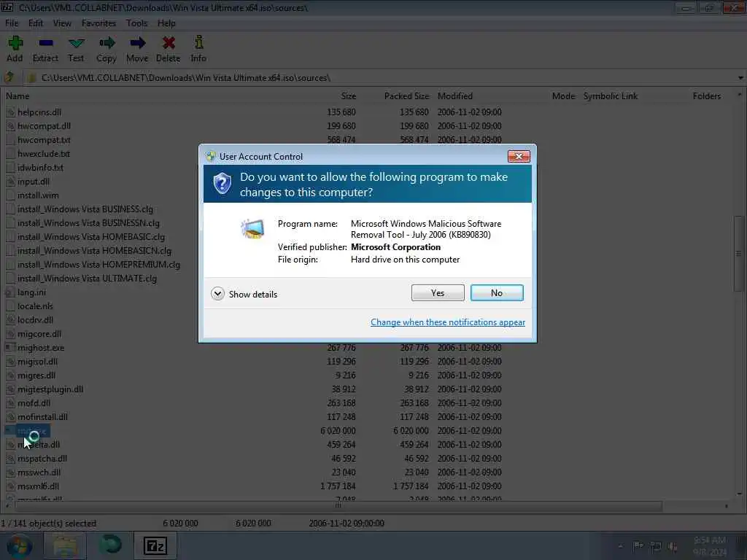This screenshot has height=560, width=747.
Task: Select the file idwbinfo.txt
Action: tap(41, 168)
